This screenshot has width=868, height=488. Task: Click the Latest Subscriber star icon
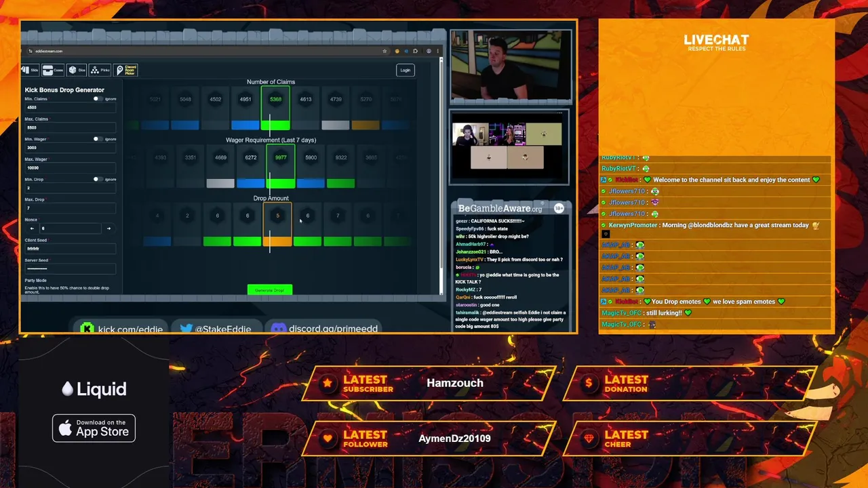coord(328,383)
